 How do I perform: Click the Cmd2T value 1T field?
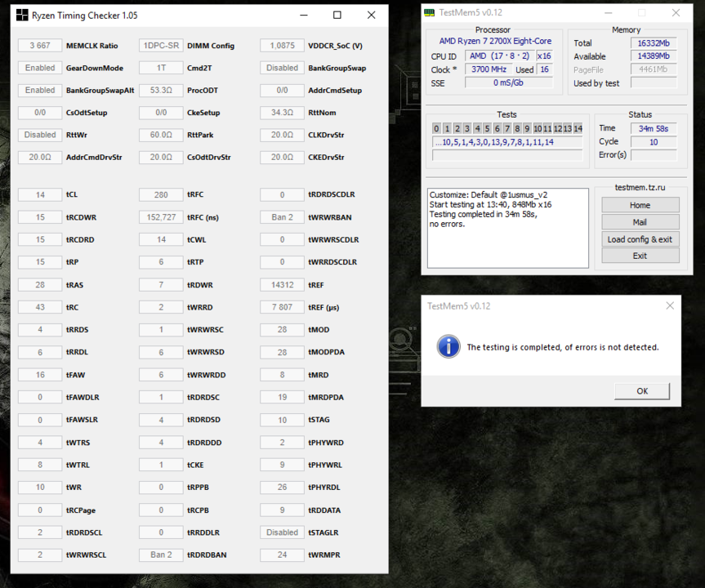pos(161,68)
